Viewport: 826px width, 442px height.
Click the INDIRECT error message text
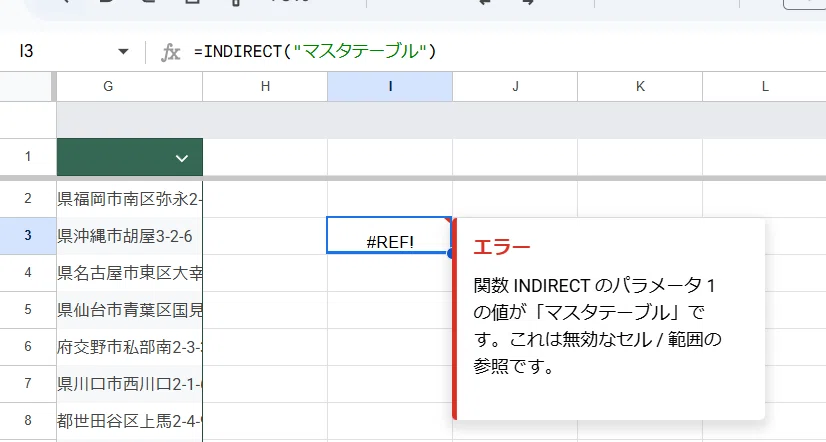[597, 326]
